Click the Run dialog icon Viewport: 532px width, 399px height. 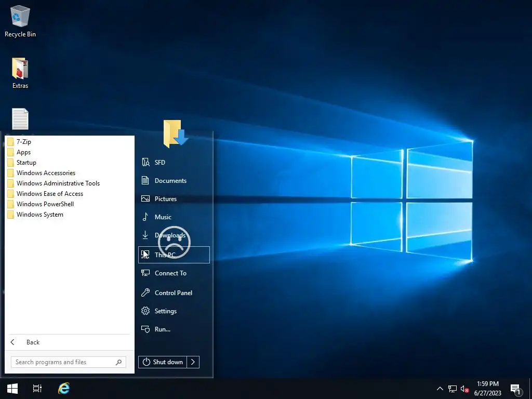[145, 329]
